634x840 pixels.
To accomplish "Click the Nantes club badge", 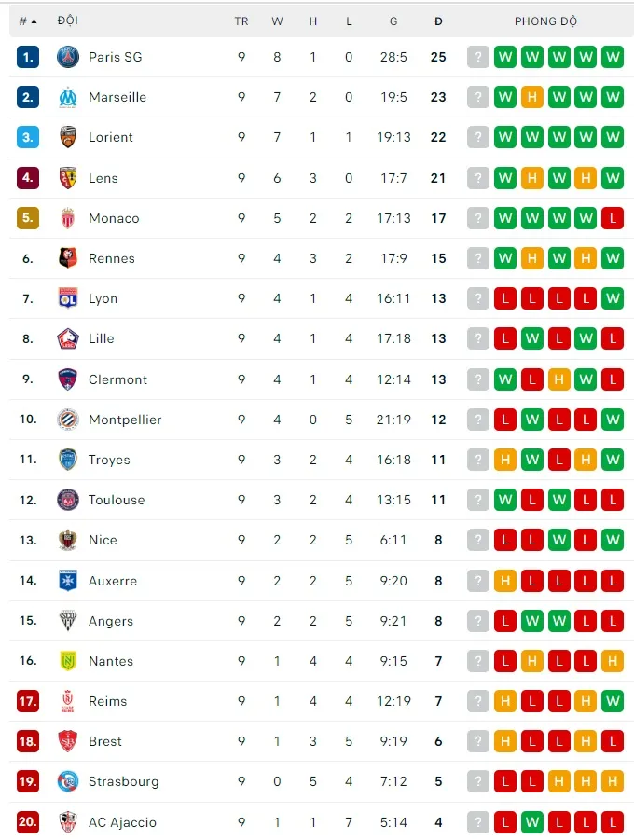I will 67,661.
